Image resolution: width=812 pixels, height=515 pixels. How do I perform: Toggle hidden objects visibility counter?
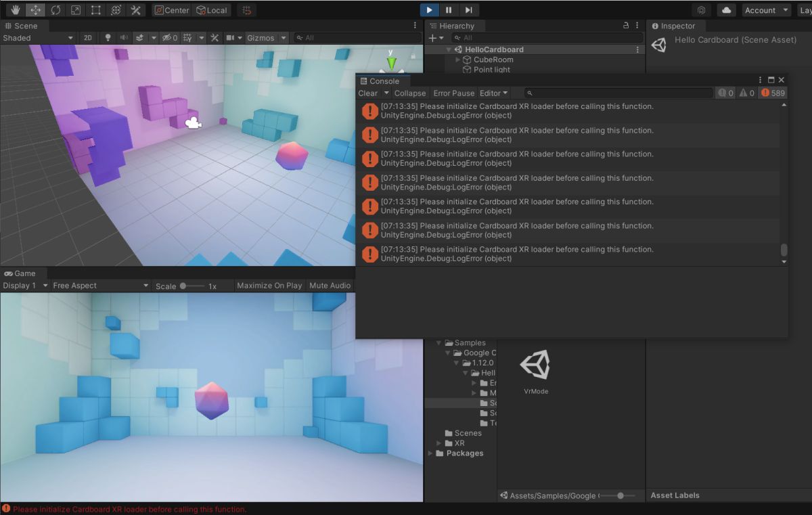[170, 38]
